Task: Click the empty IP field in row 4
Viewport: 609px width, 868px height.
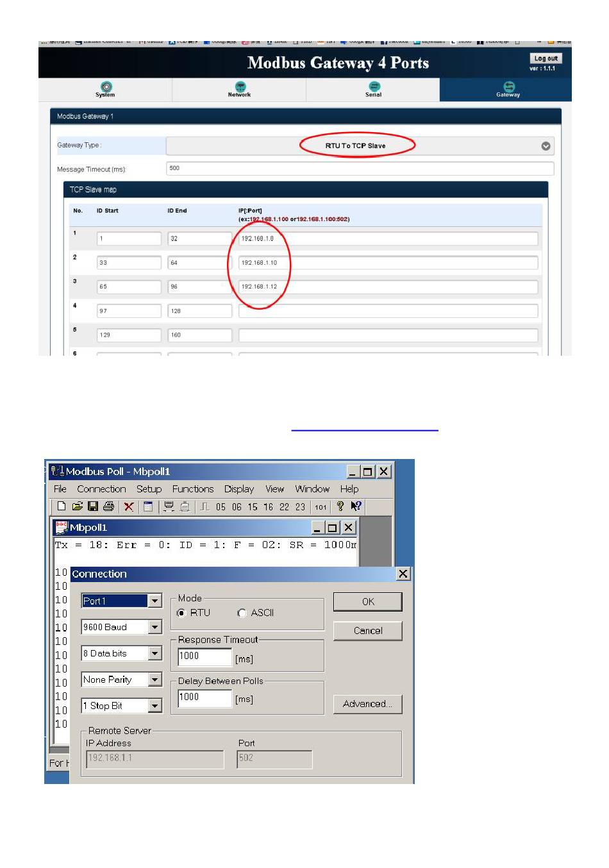Action: click(388, 311)
